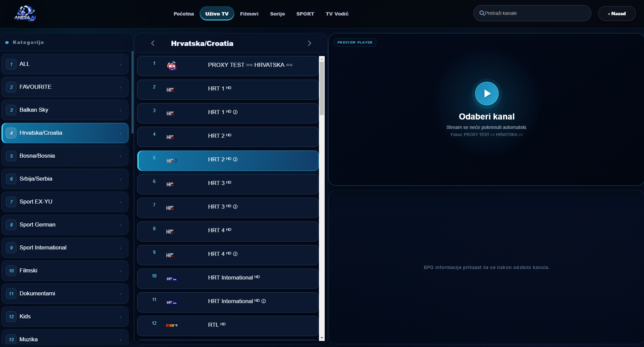
Task: Click the Pretraži kanale search field
Action: 532,13
